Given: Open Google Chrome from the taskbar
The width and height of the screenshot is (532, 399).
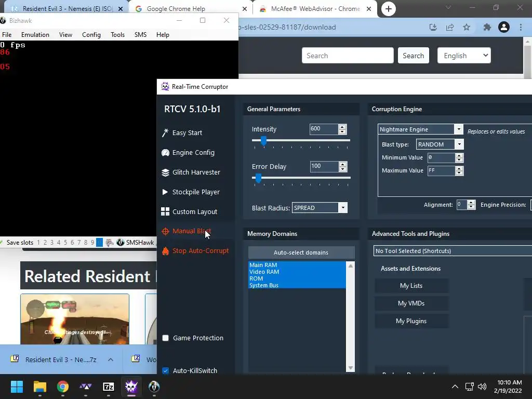Looking at the screenshot, I should point(63,387).
